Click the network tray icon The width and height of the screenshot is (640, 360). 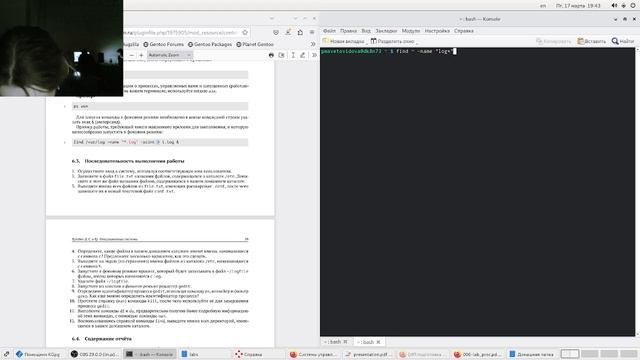624,6
